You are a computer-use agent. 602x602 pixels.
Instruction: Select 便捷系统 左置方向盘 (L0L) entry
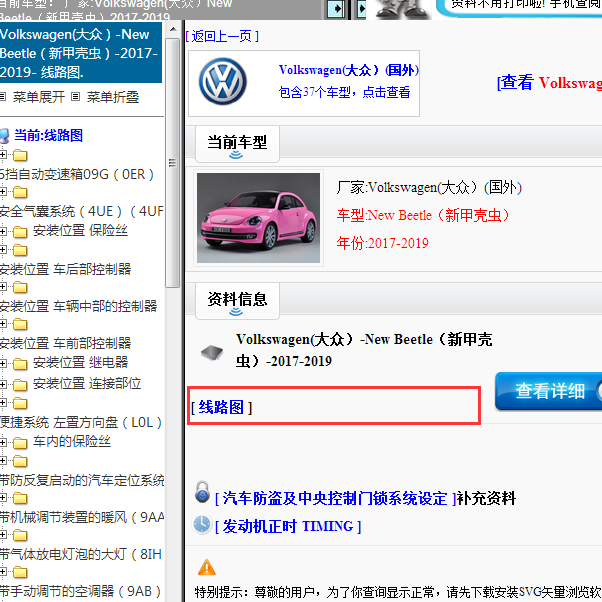point(81,423)
